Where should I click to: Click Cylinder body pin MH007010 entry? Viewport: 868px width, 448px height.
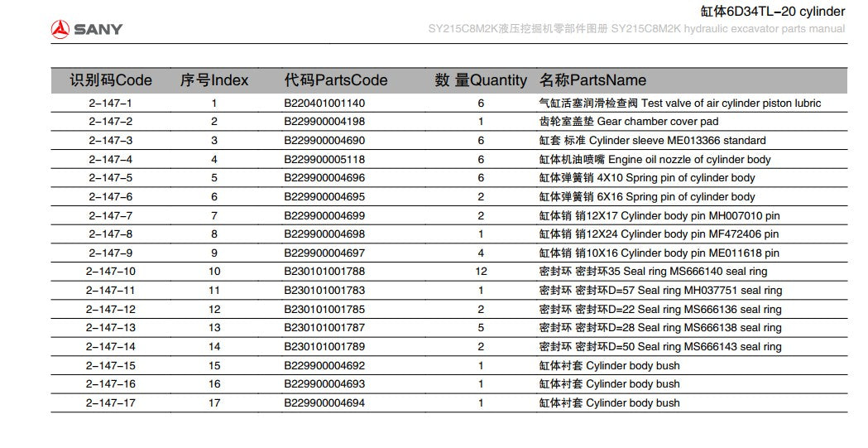coord(659,215)
